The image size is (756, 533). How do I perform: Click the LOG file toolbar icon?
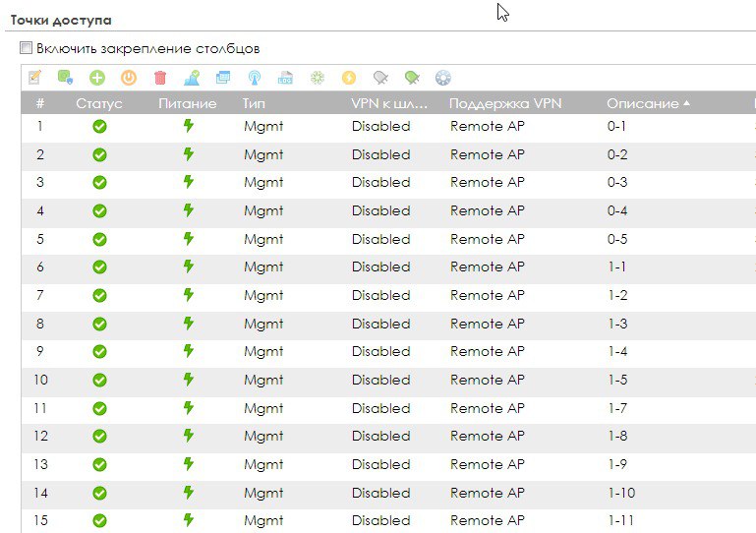(285, 78)
